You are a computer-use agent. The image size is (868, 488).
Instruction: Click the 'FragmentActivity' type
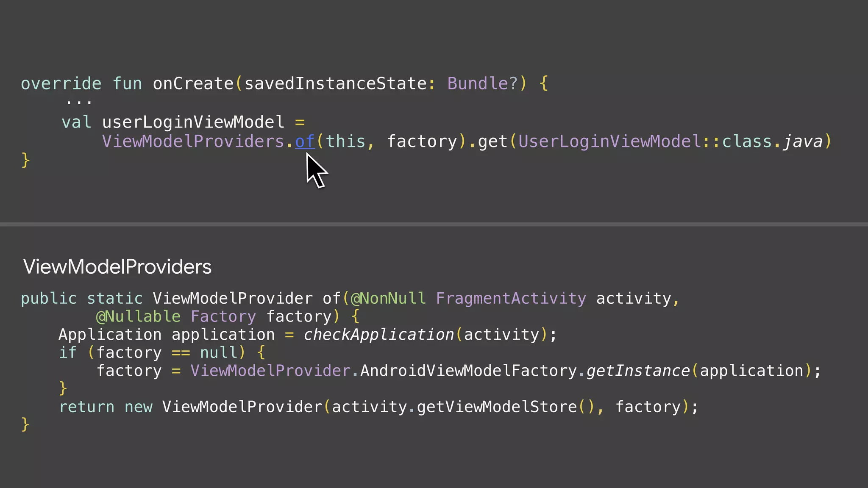coord(511,298)
